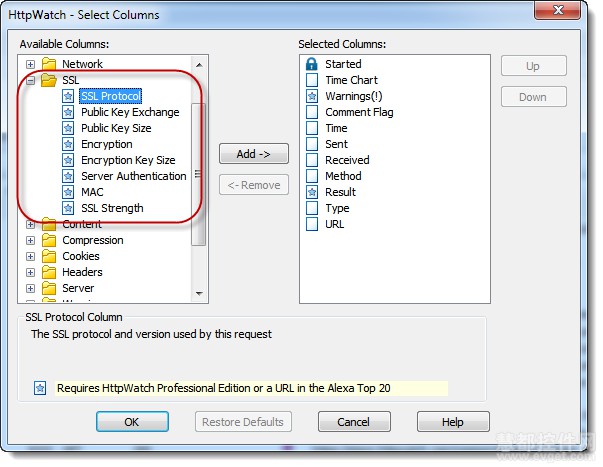Select Server Authentication column
603x467 pixels.
coord(133,176)
